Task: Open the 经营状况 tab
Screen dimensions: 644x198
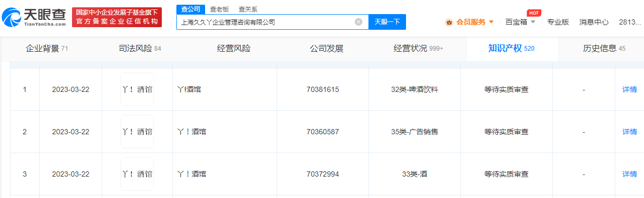Action: (x=419, y=49)
